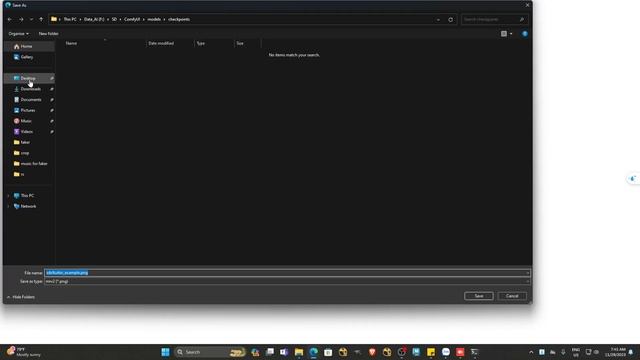This screenshot has width=640, height=360.
Task: Click the pin icon beside Pictures
Action: click(x=52, y=110)
